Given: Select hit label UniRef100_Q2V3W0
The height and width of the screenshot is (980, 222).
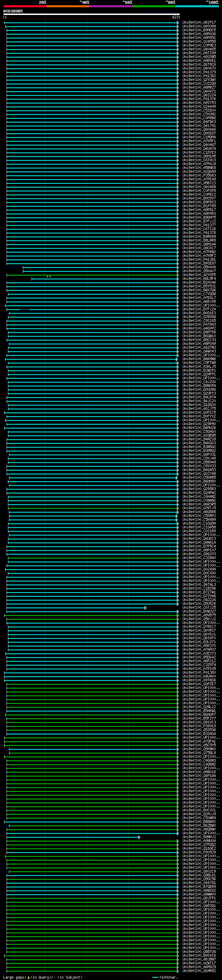Looking at the screenshot, I should coord(199,80).
